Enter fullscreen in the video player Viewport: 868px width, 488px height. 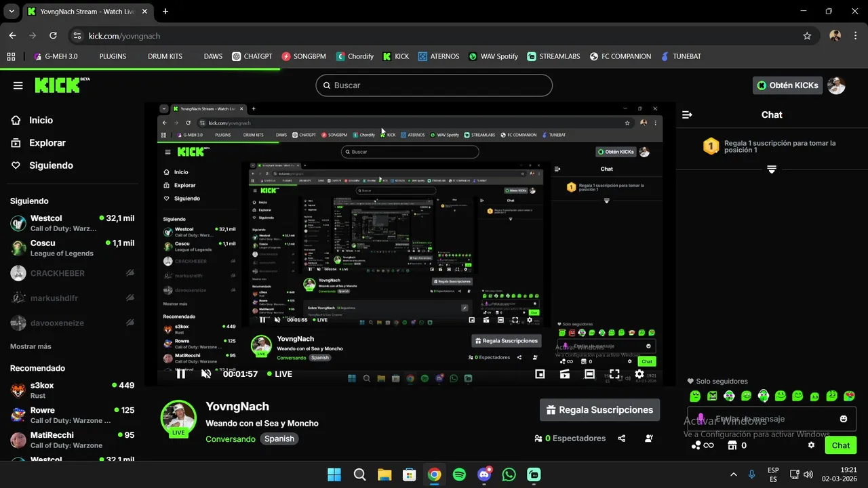[614, 374]
